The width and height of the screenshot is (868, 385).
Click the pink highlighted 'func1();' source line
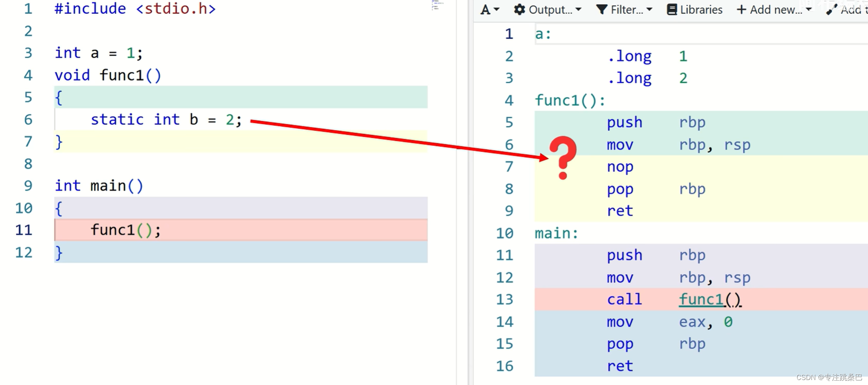(125, 230)
